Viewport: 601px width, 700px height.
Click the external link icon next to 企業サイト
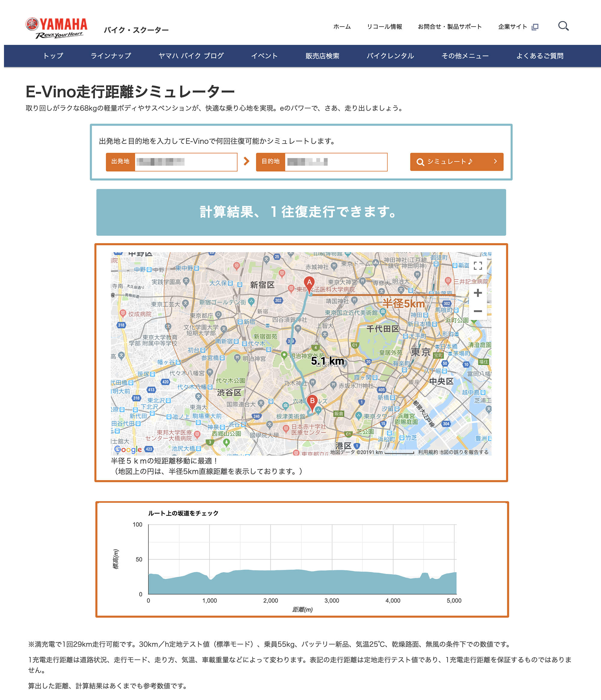point(535,27)
